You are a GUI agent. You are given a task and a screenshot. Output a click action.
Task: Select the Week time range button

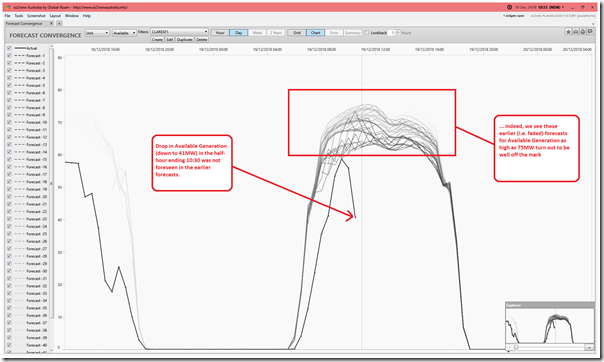(x=257, y=33)
